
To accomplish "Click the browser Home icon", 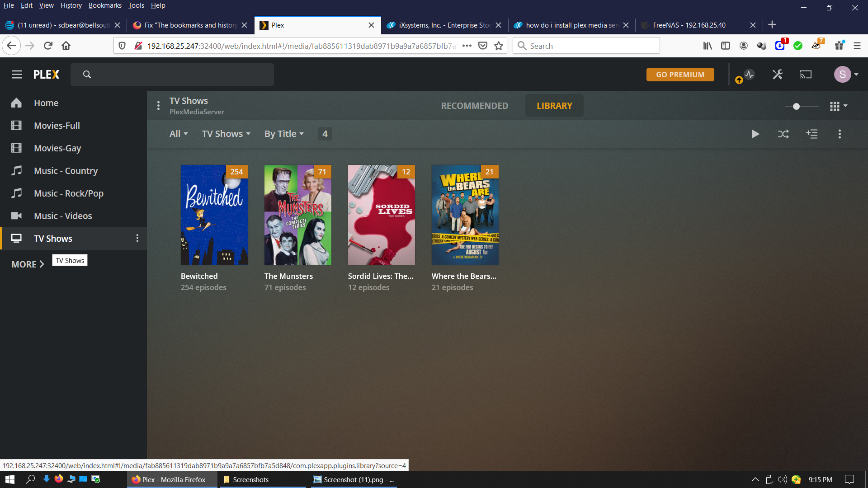I will pyautogui.click(x=66, y=46).
